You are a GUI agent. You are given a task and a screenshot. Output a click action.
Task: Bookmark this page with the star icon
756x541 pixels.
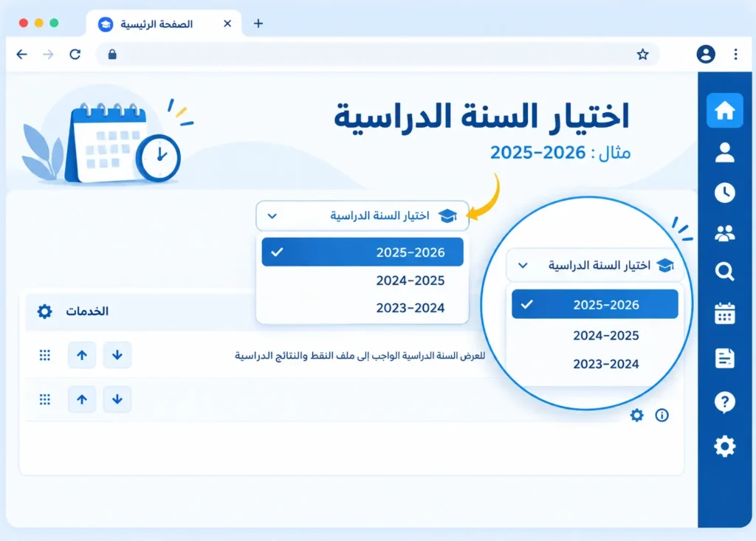tap(643, 55)
